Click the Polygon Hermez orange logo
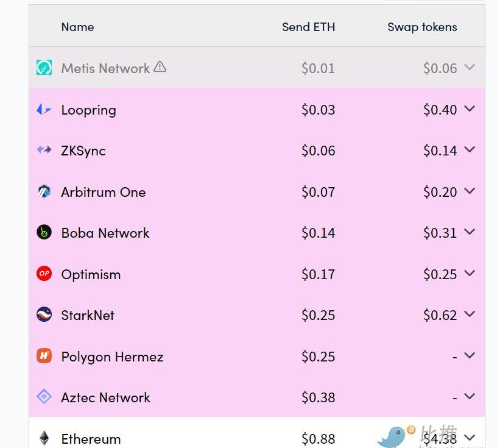 pyautogui.click(x=44, y=355)
